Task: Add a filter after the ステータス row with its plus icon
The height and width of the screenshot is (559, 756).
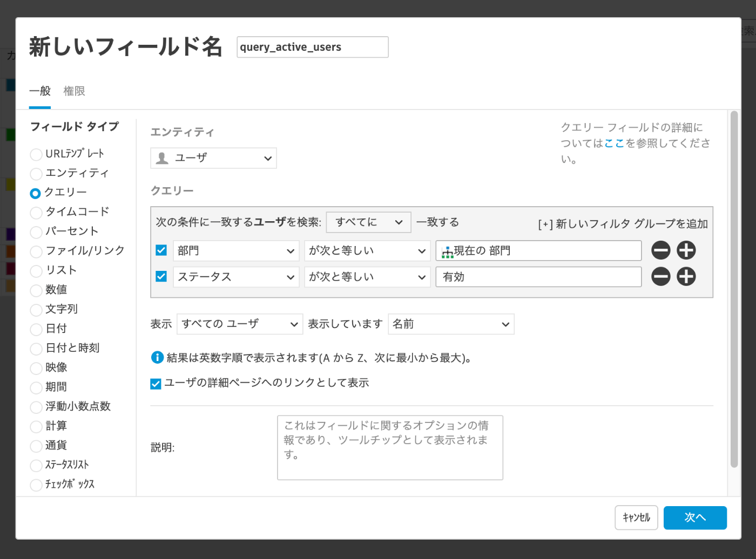Action: [x=686, y=277]
